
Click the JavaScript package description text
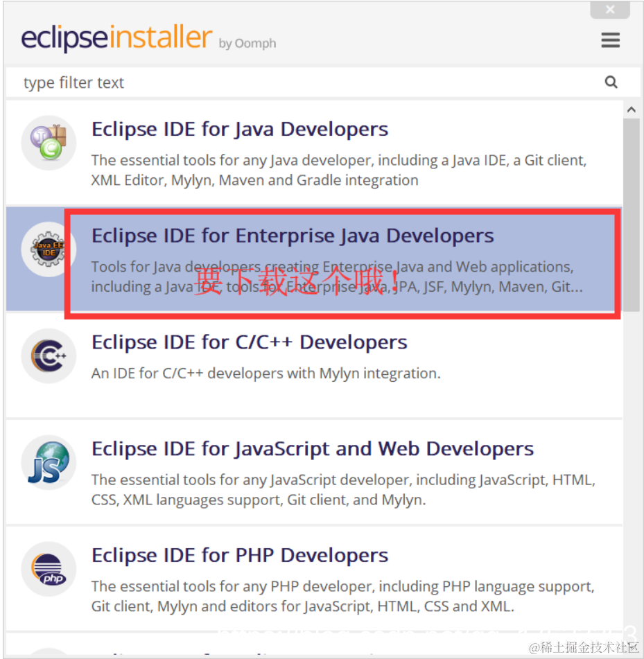343,490
